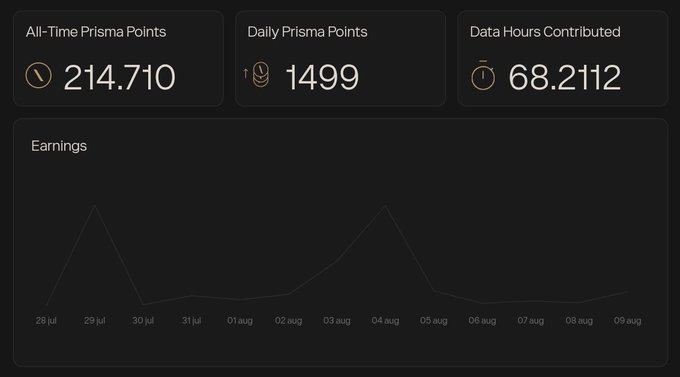Click the Daily Prisma Points coin stack icon

[260, 75]
